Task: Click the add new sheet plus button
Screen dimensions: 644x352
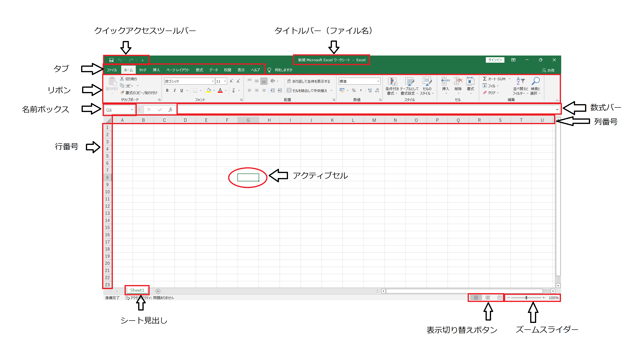Action: pyautogui.click(x=158, y=291)
